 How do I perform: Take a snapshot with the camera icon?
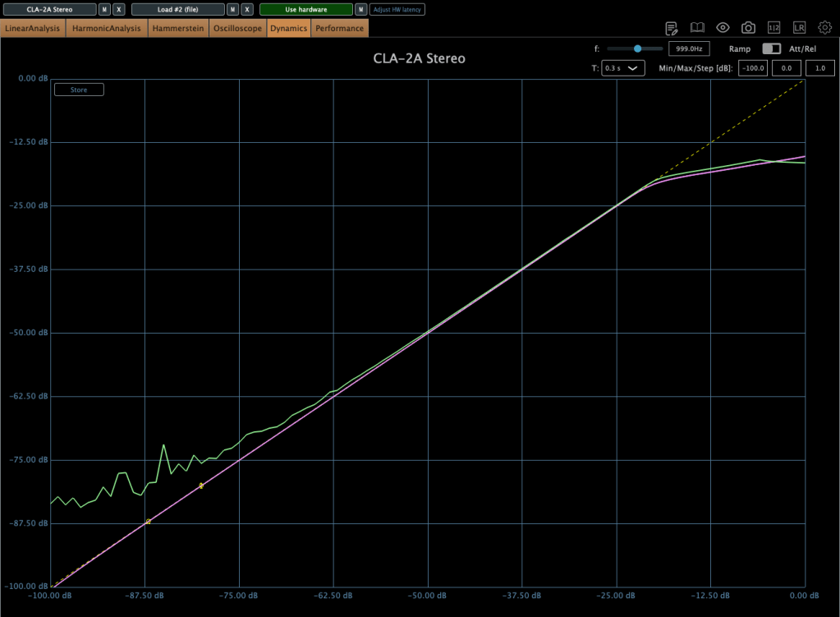(x=748, y=28)
